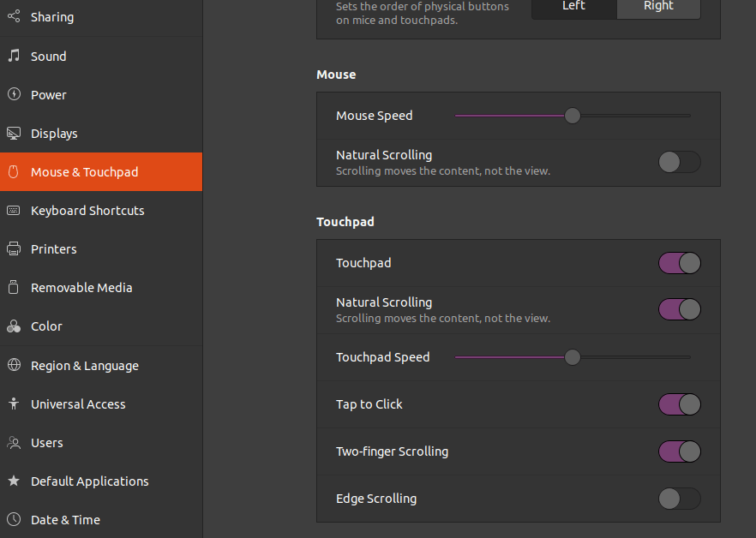This screenshot has height=538, width=756.
Task: Click the Power icon in sidebar
Action: 14,95
